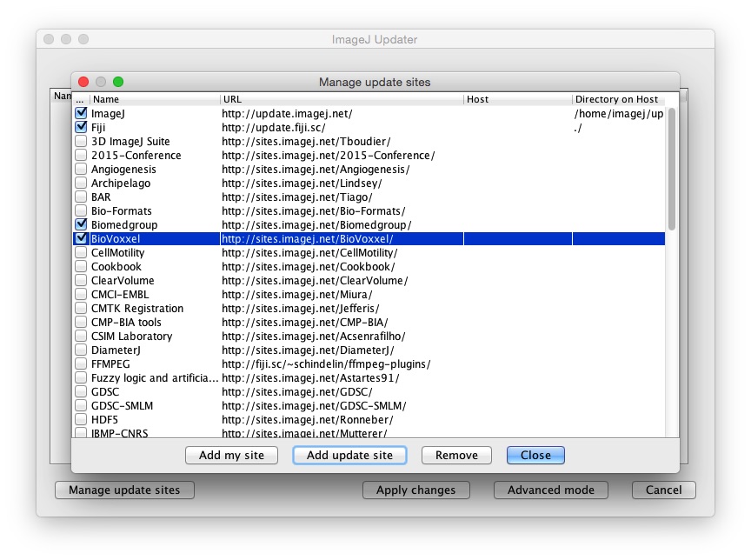Enable the HDF5 checkbox
Image resolution: width=751 pixels, height=560 pixels.
(81, 419)
